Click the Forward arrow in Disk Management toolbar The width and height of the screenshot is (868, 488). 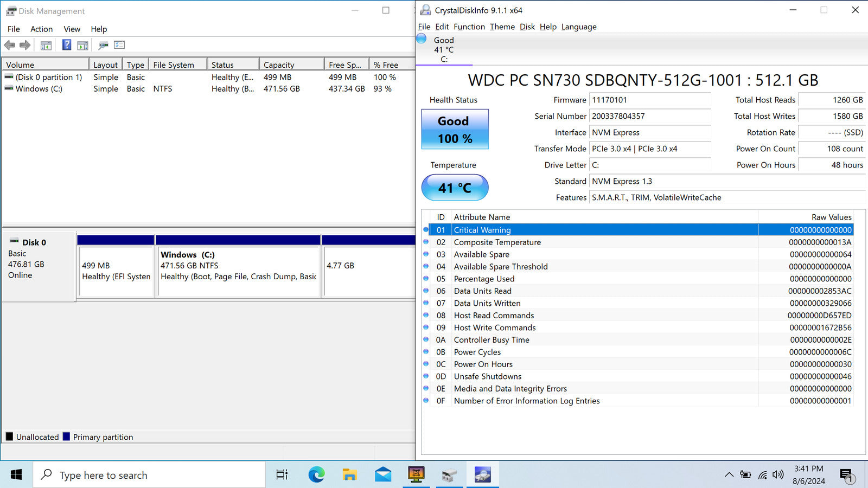pyautogui.click(x=25, y=45)
